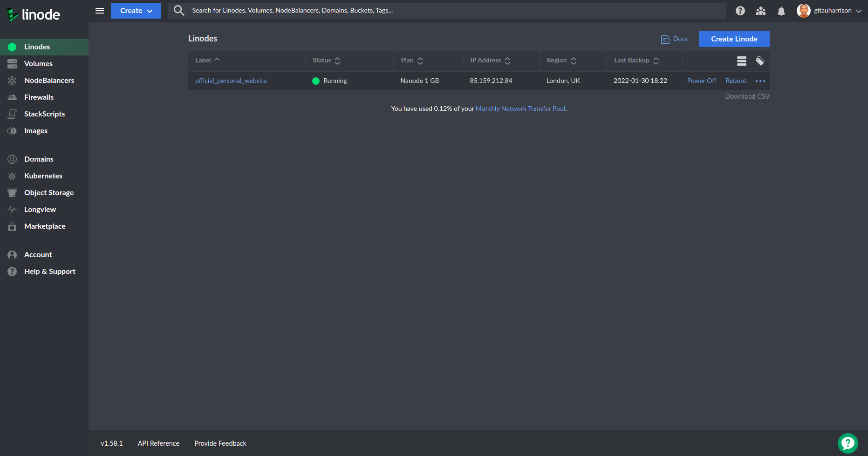
Task: Sort table by Last Backup column
Action: [636, 61]
